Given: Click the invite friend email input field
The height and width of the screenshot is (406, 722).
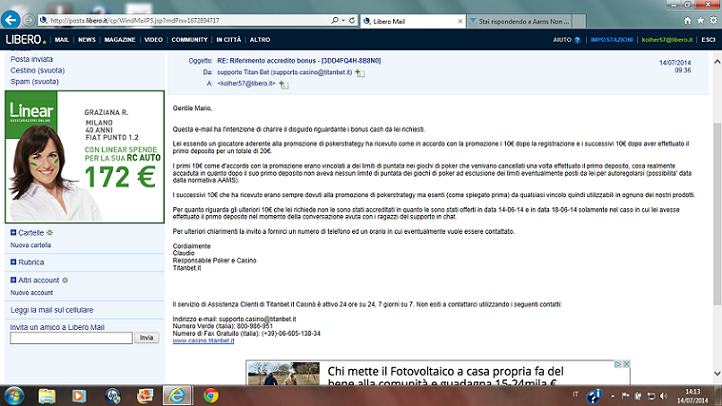Looking at the screenshot, I should (70, 338).
